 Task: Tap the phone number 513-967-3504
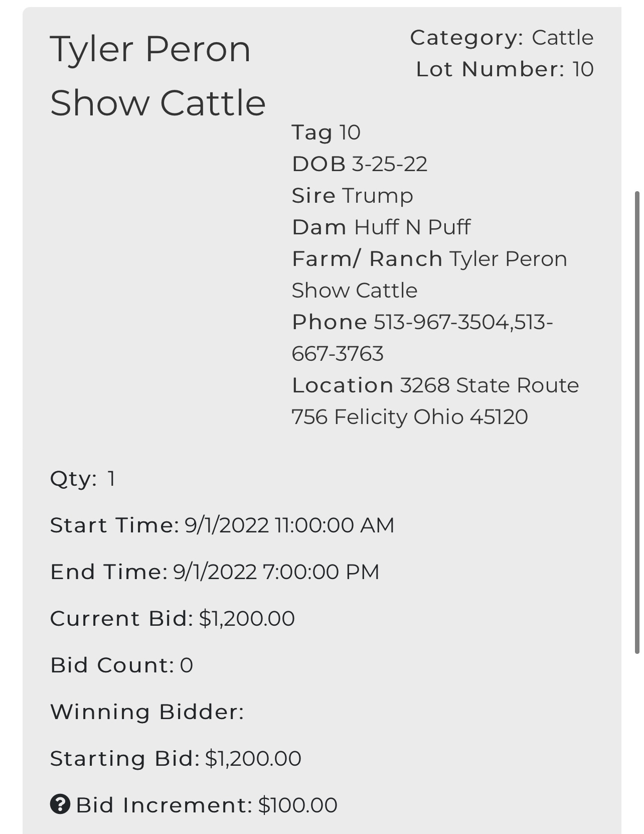(442, 322)
